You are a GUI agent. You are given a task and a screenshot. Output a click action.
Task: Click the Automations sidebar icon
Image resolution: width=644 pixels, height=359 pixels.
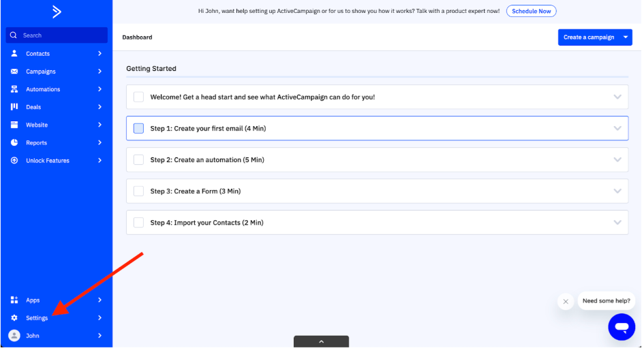[x=14, y=89]
